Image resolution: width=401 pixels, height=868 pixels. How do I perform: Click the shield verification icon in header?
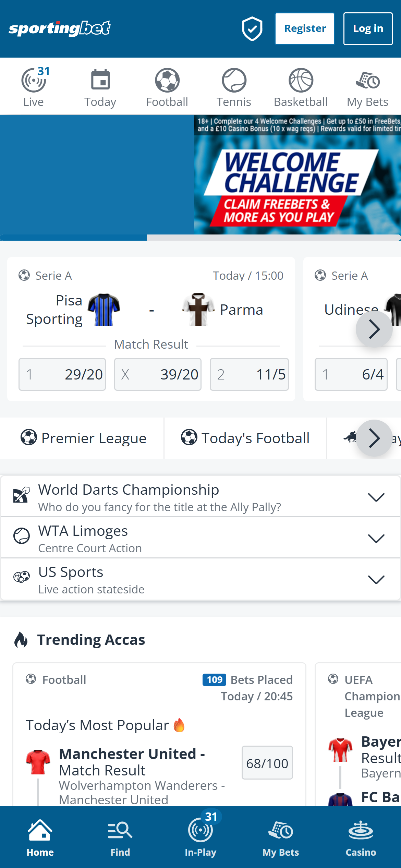point(252,28)
